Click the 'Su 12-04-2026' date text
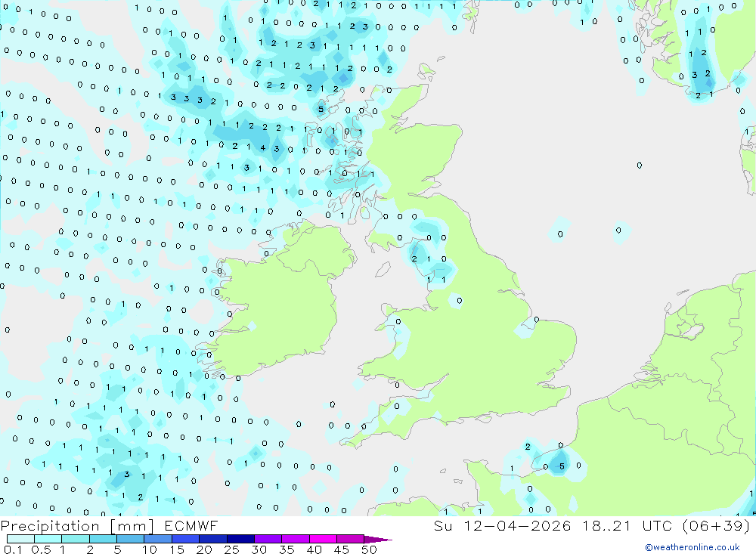The width and height of the screenshot is (756, 554). (x=502, y=525)
